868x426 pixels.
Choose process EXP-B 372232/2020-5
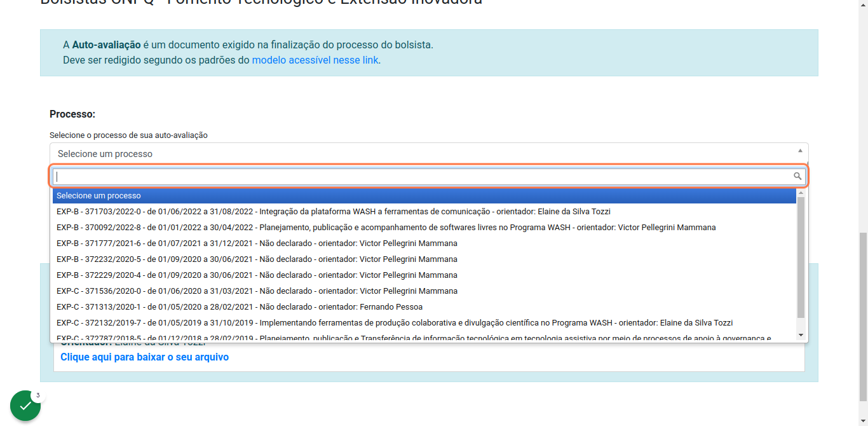pyautogui.click(x=424, y=259)
